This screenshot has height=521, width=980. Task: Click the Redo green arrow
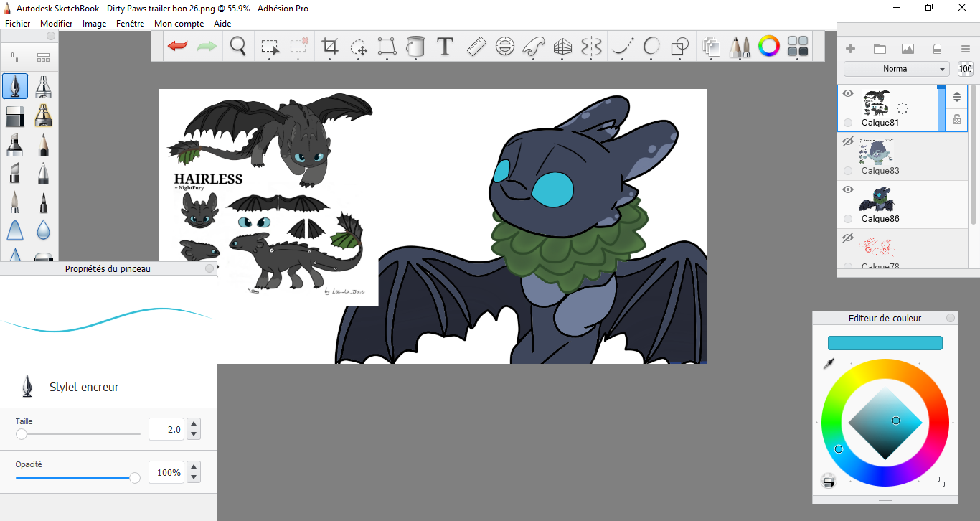point(207,47)
